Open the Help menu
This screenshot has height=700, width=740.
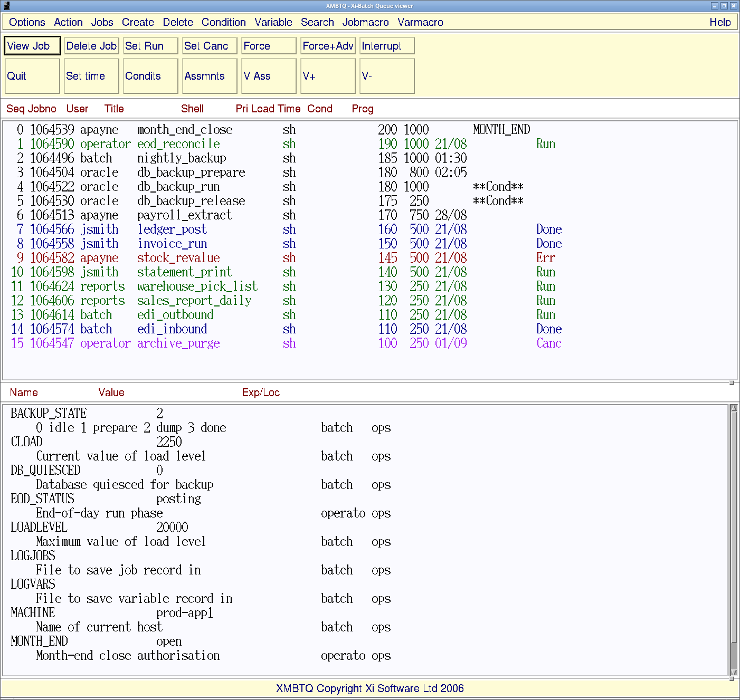coord(720,22)
